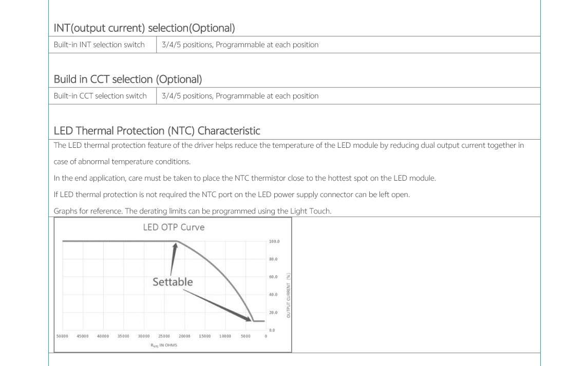The width and height of the screenshot is (588, 366).
Task: Click the 100.0 value on the vertical axis
Action: [274, 241]
